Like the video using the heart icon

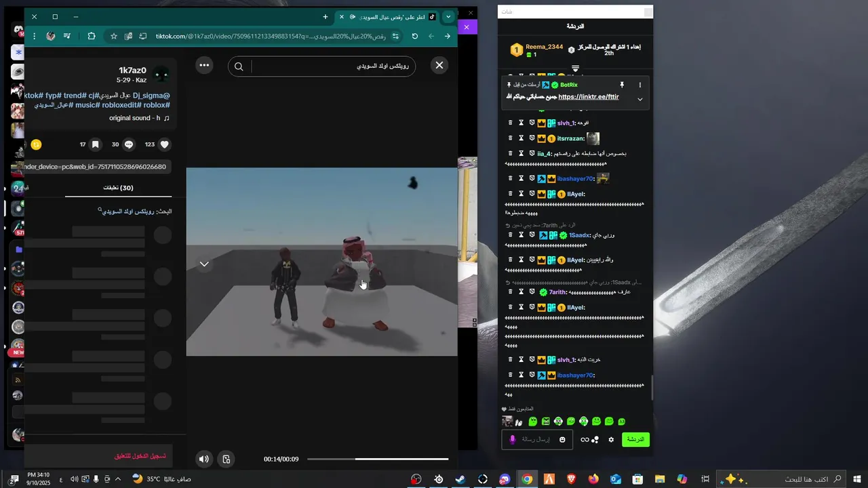tap(164, 144)
